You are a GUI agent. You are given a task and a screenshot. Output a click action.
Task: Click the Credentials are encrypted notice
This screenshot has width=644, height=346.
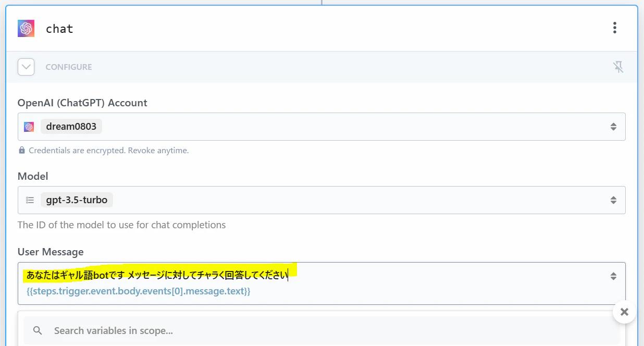[x=109, y=150]
